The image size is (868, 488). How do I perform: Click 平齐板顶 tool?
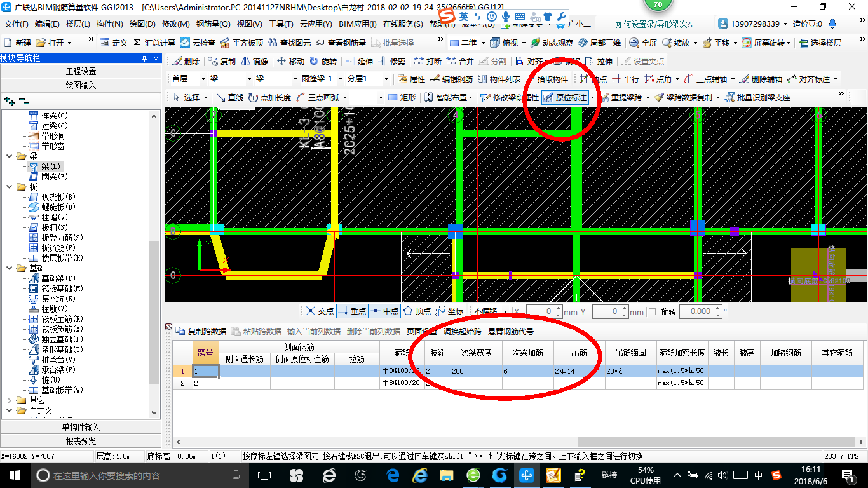(x=241, y=43)
